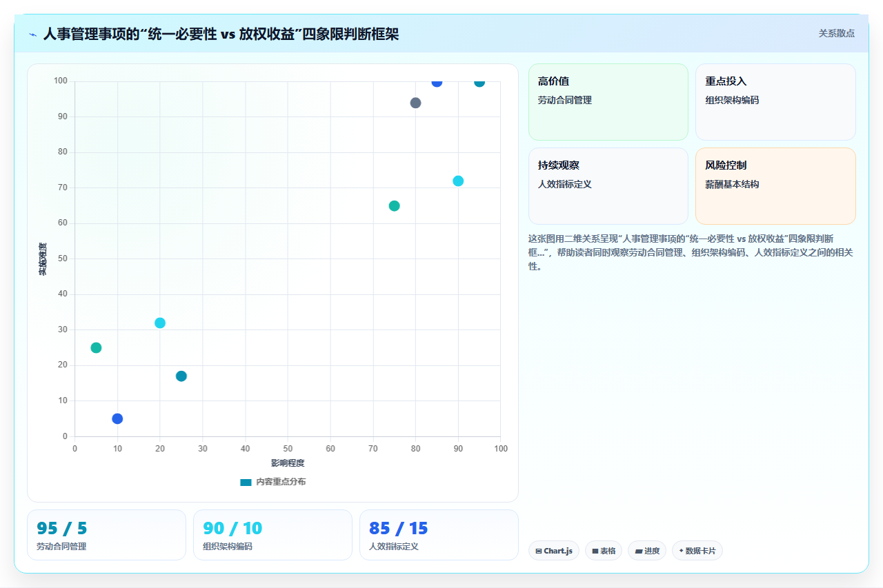883x588 pixels.
Task: Click the 85 / 15 stat value
Action: [399, 529]
